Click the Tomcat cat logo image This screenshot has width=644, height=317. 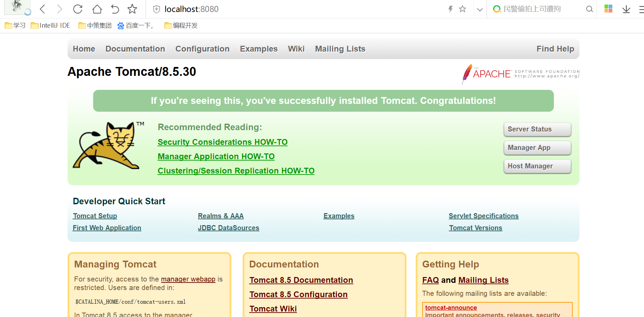(x=108, y=145)
